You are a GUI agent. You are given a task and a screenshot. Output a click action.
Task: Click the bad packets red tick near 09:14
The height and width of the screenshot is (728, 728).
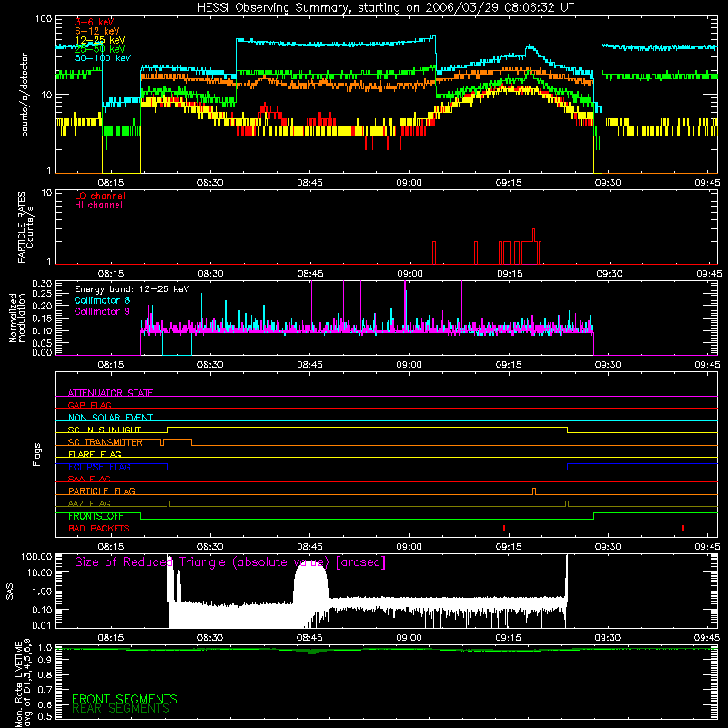click(x=504, y=528)
